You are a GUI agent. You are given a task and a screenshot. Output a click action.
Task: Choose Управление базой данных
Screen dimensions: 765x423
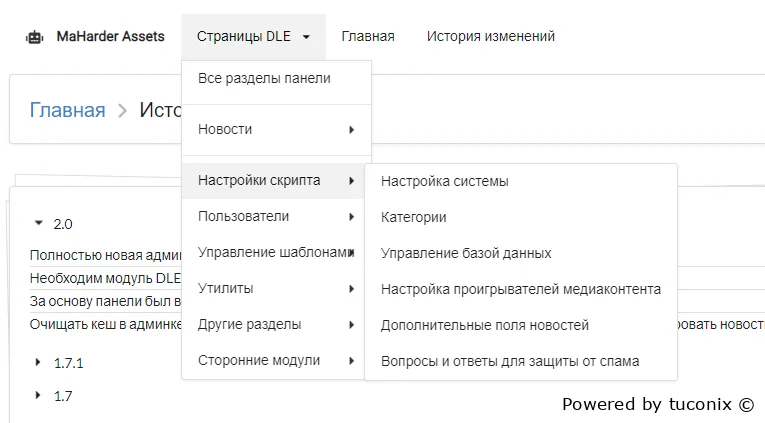coord(466,253)
